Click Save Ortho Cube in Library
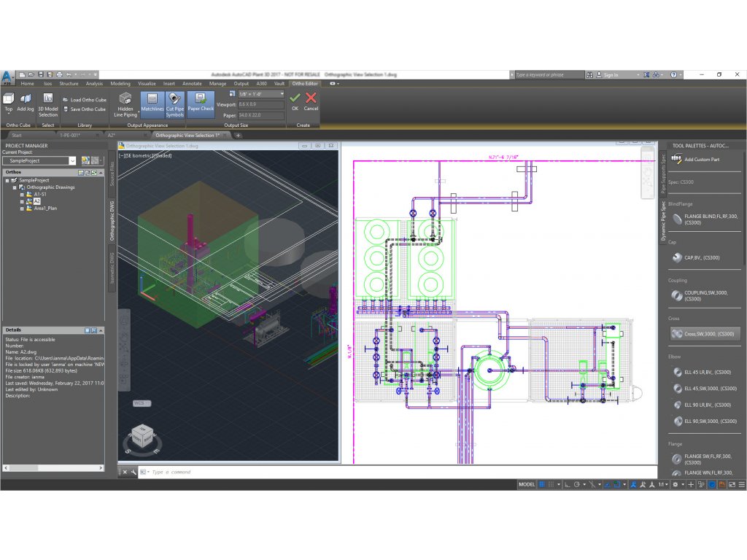This screenshot has width=747, height=560. [x=85, y=109]
